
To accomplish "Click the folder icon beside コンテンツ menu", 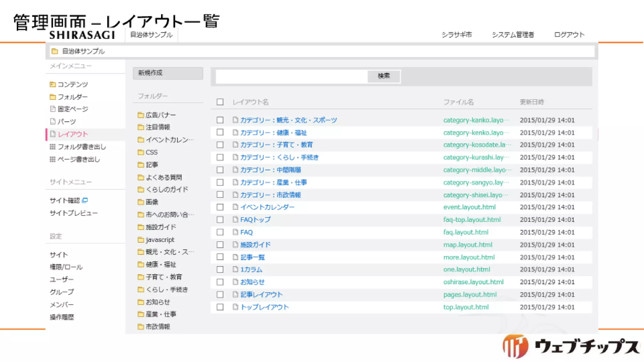I will coord(53,84).
